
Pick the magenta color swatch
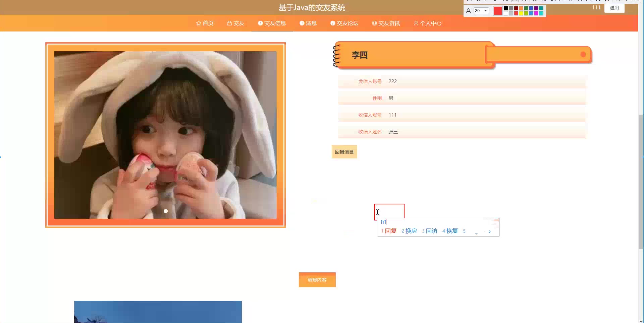tap(536, 13)
